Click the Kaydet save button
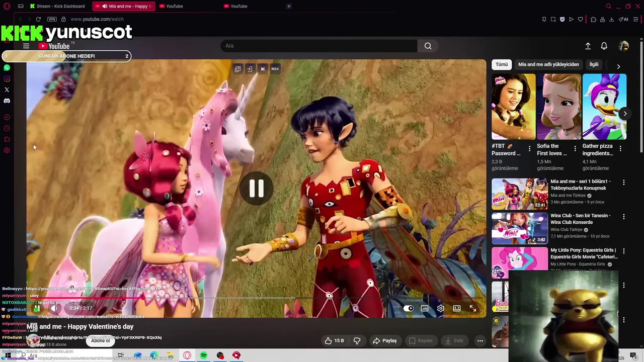 (x=421, y=340)
